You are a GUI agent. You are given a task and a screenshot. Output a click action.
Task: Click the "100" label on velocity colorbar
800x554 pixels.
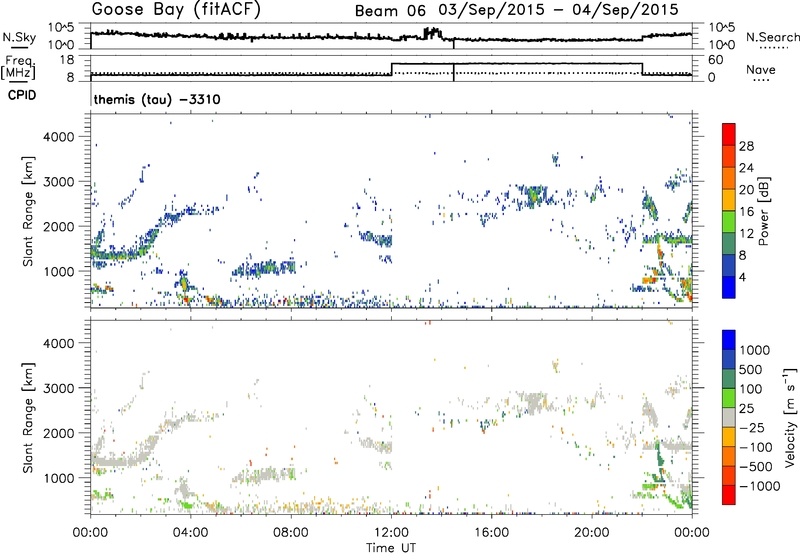tap(752, 389)
